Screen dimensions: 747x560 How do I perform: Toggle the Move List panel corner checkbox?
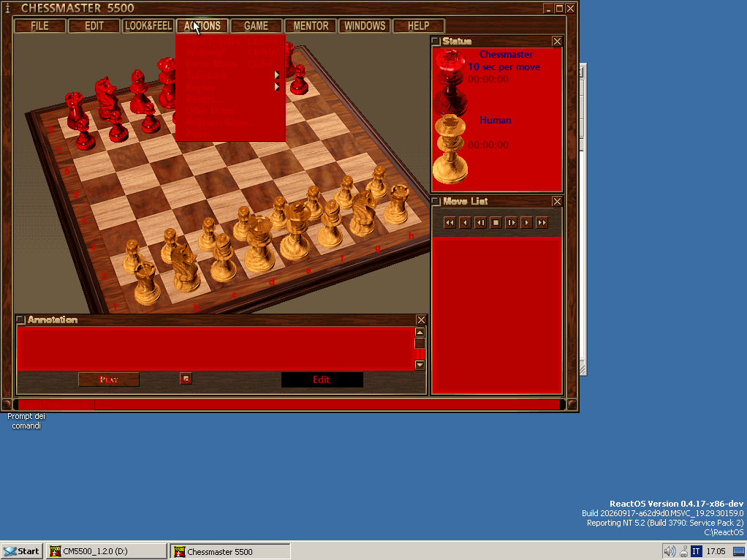click(436, 201)
